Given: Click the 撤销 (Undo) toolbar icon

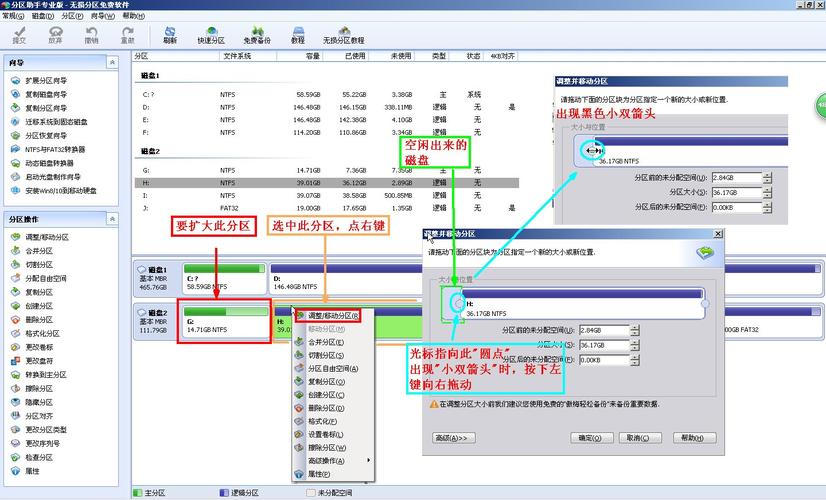Looking at the screenshot, I should pyautogui.click(x=92, y=35).
